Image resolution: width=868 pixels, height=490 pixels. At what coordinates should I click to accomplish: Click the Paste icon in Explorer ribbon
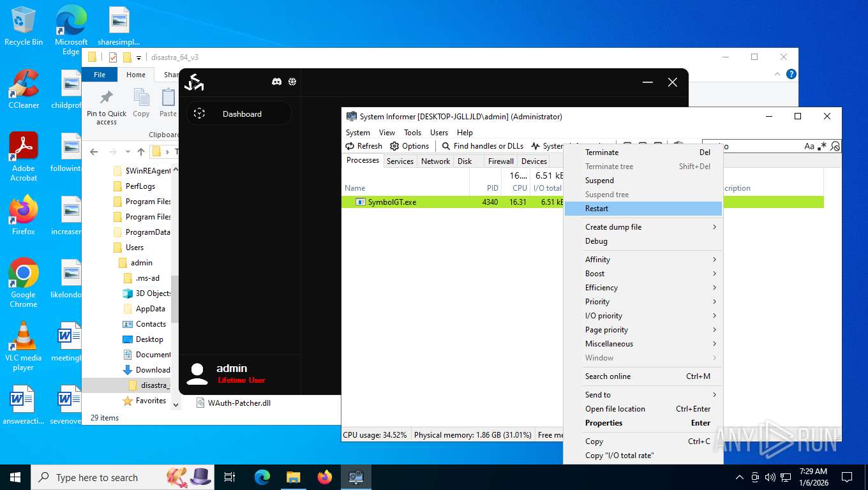click(x=168, y=98)
